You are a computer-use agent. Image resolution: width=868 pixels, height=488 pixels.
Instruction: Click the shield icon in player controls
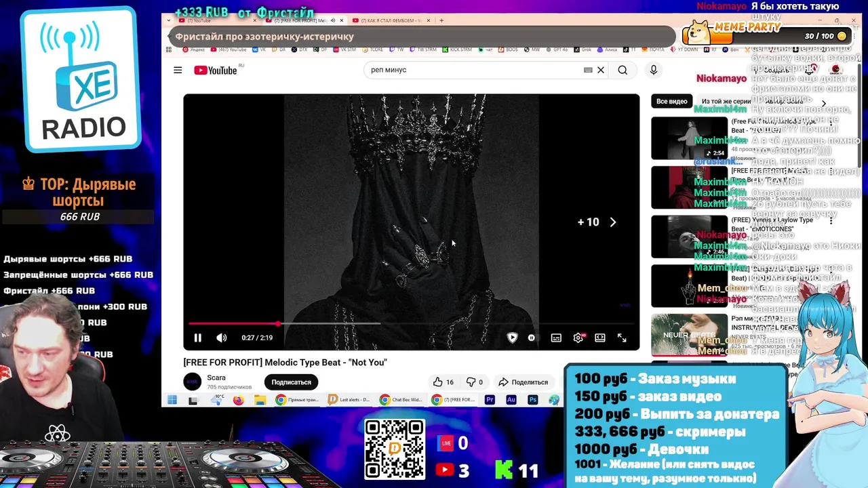coord(513,338)
